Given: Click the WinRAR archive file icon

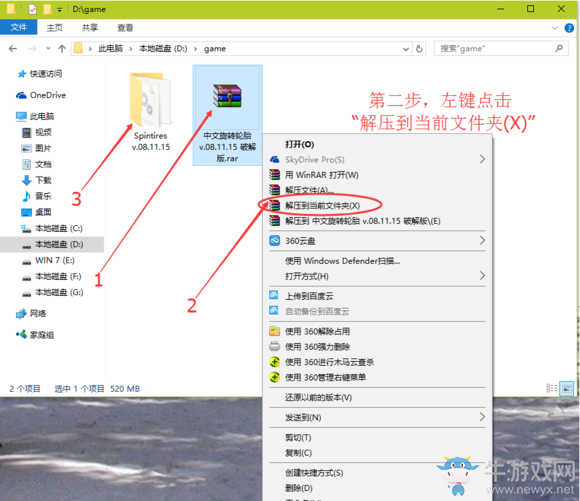Looking at the screenshot, I should tap(227, 96).
